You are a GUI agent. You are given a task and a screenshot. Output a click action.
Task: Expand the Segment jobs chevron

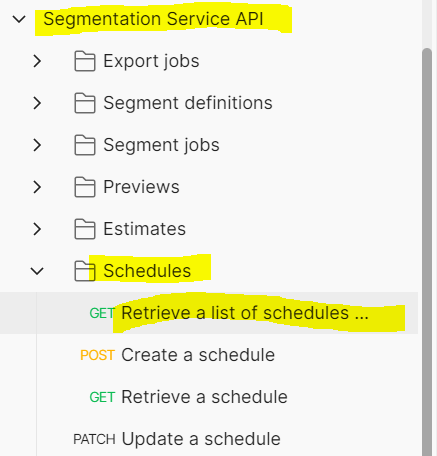coord(37,145)
